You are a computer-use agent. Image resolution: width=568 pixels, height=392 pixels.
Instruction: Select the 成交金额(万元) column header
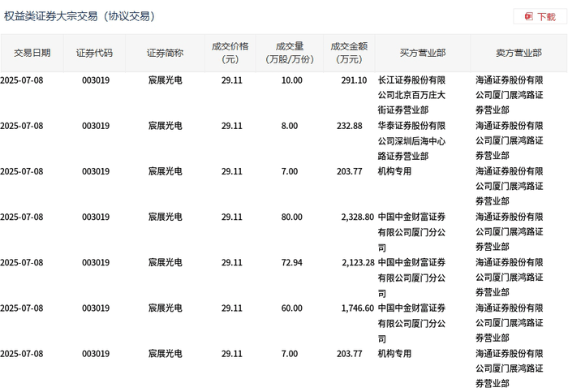coord(349,54)
